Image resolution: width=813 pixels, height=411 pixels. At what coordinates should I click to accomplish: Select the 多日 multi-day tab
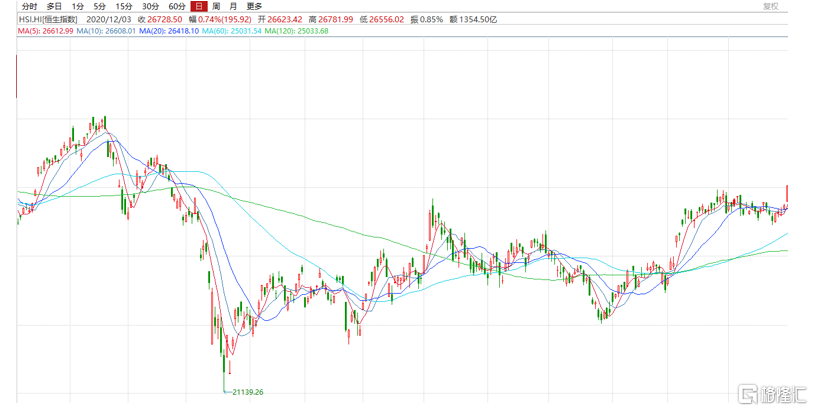(53, 6)
